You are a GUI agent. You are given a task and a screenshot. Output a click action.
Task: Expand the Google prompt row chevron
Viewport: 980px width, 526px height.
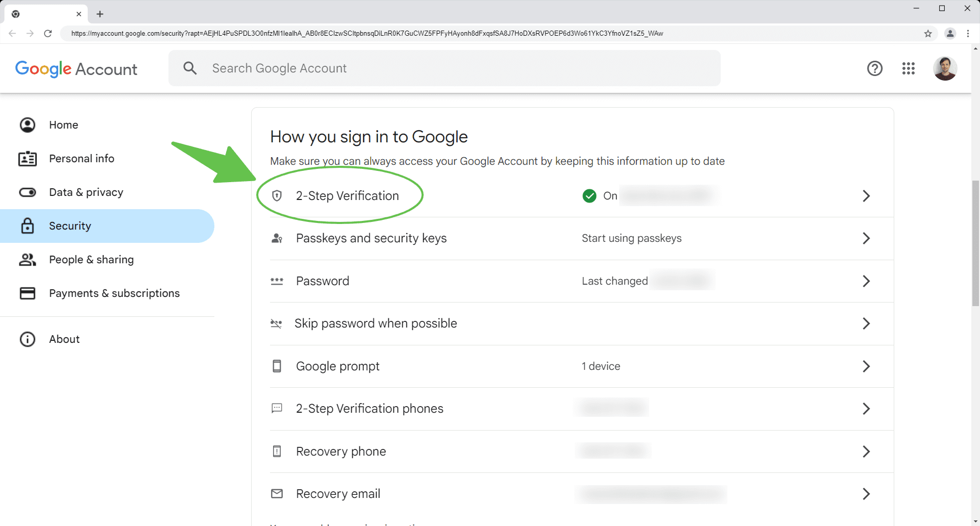click(x=866, y=366)
